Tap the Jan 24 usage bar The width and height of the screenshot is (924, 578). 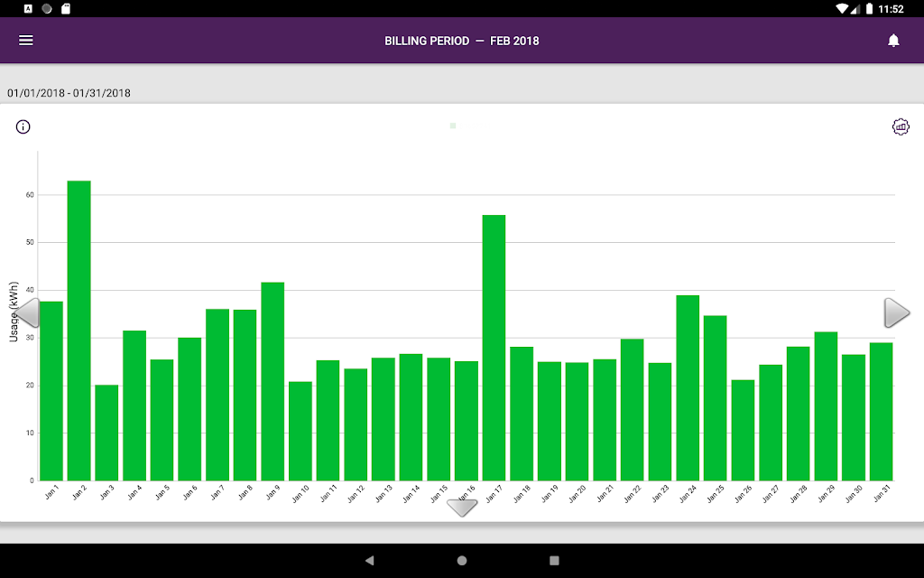[688, 387]
